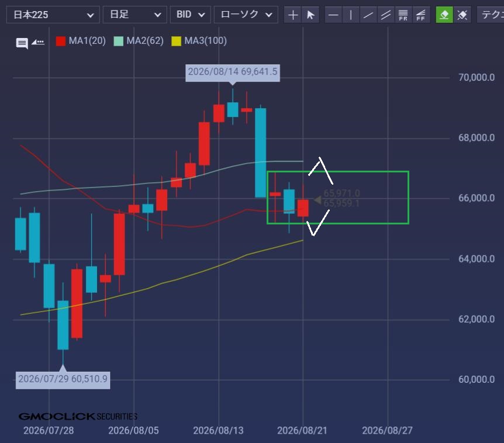Open the ローソク chart type dropdown
504x443 pixels.
point(246,15)
